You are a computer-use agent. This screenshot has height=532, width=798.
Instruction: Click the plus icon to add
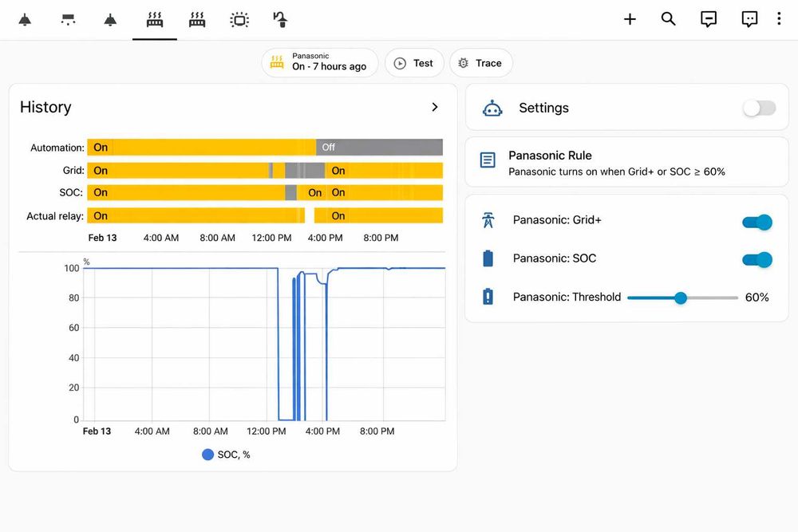click(630, 19)
